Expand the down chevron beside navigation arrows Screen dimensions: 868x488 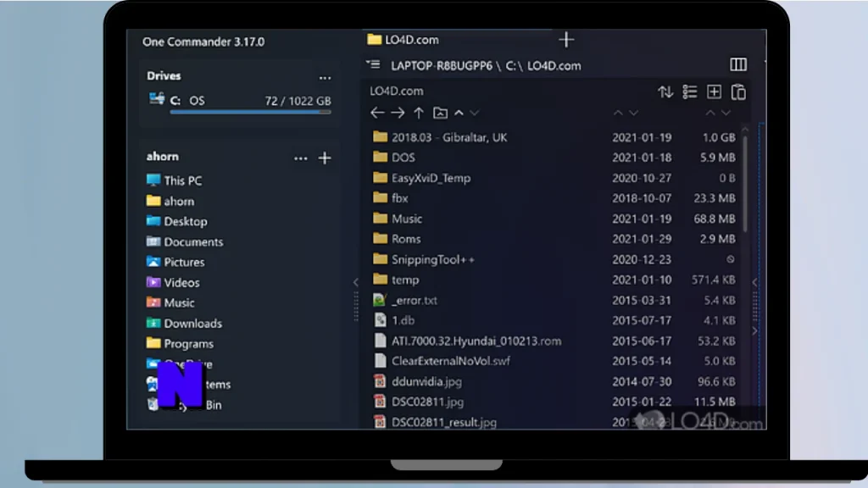tap(475, 113)
